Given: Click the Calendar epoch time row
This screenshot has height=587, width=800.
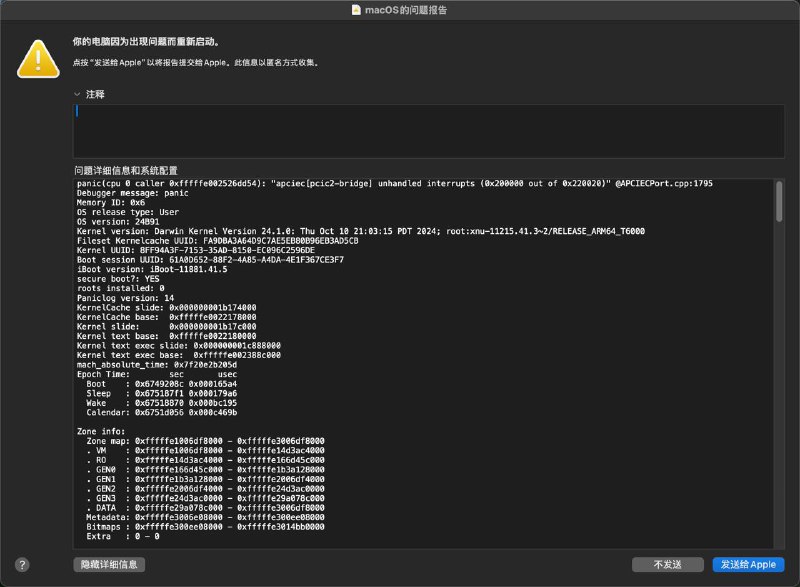Looking at the screenshot, I should coord(161,413).
